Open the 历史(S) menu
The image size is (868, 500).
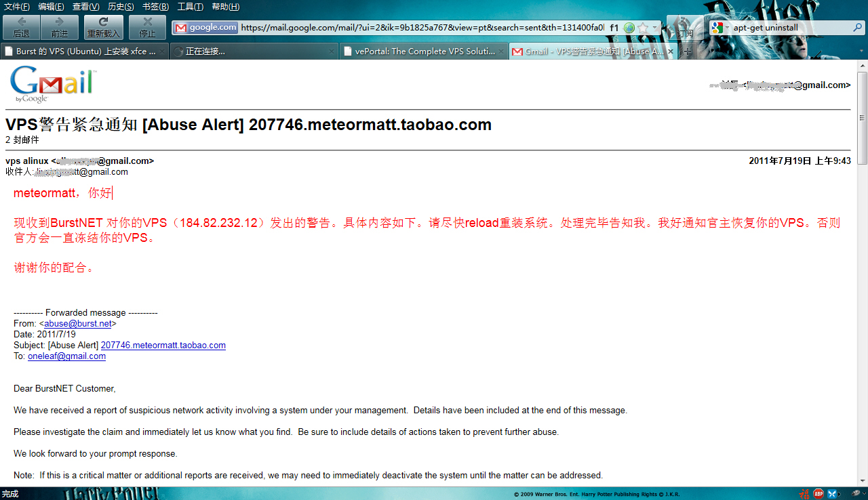pyautogui.click(x=121, y=7)
